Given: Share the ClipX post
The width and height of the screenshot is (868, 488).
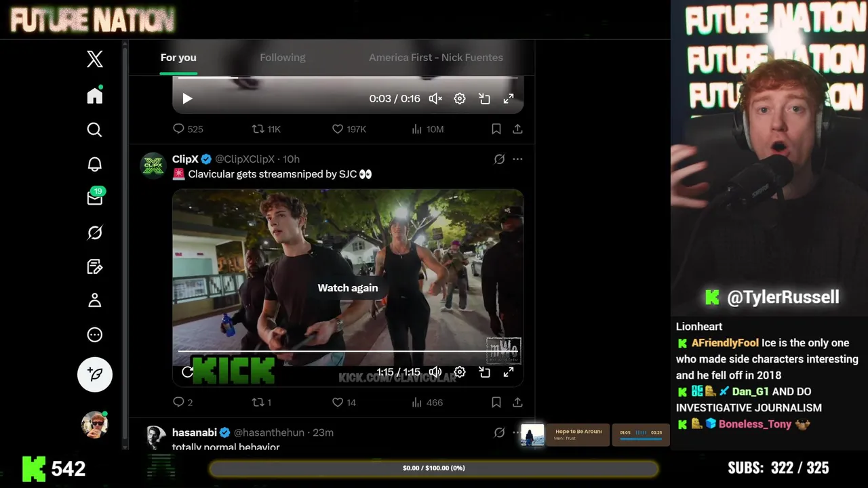Looking at the screenshot, I should pyautogui.click(x=517, y=403).
